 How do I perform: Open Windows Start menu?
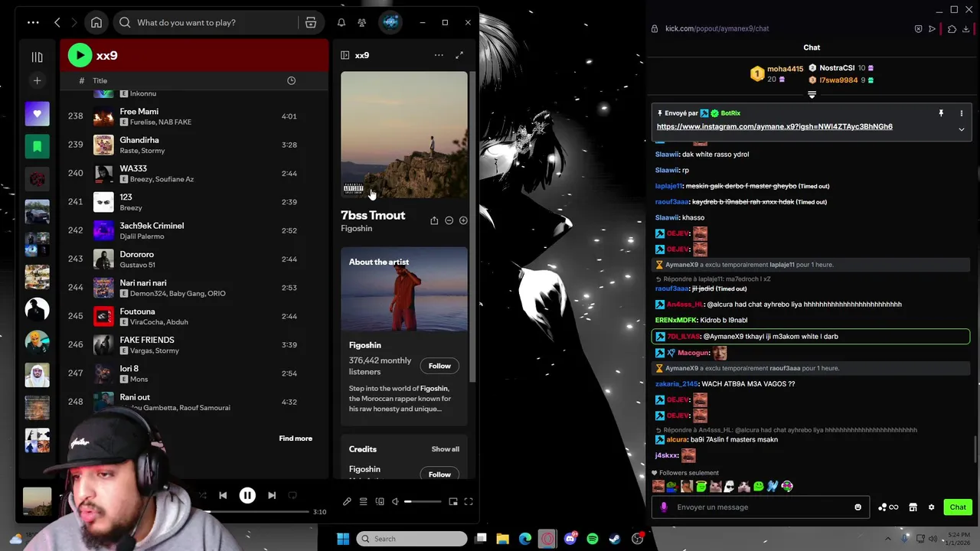pyautogui.click(x=343, y=539)
